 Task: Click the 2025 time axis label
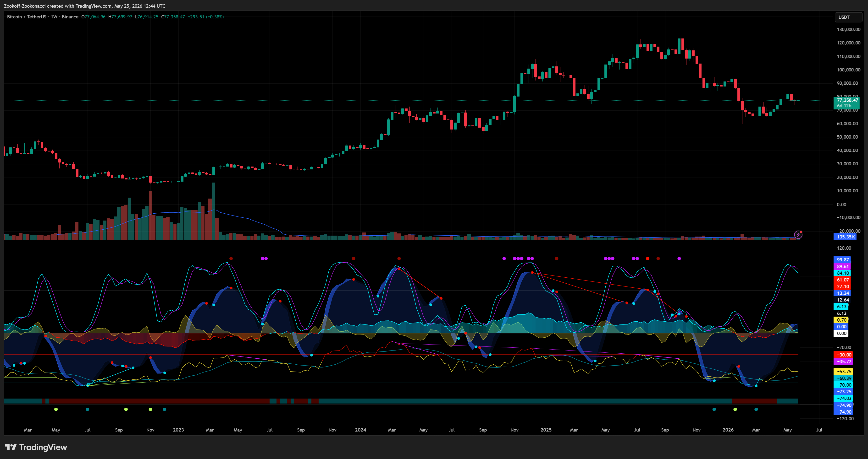click(x=546, y=430)
